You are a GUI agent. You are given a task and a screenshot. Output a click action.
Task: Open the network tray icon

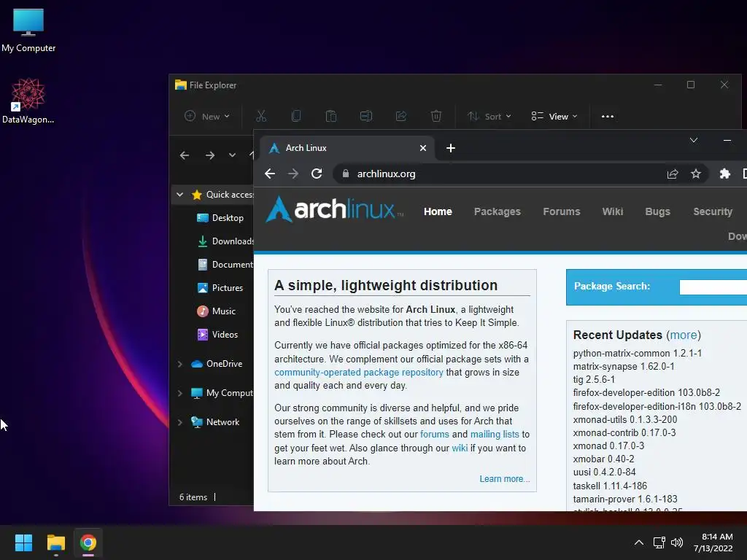659,542
